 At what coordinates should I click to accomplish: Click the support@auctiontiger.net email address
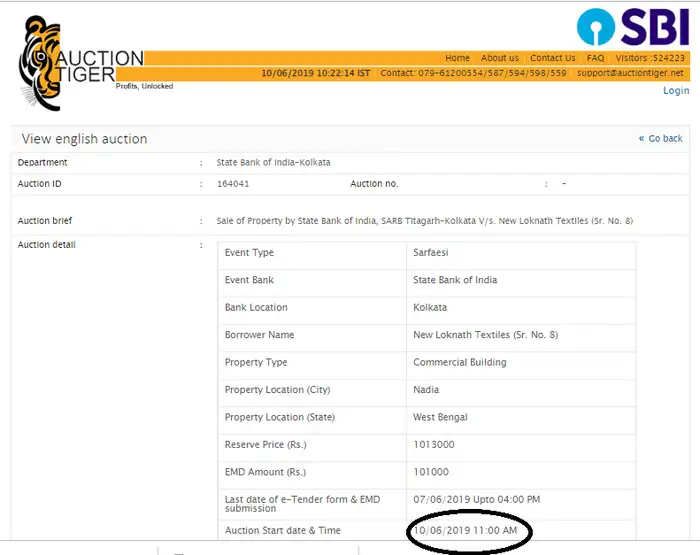point(630,73)
